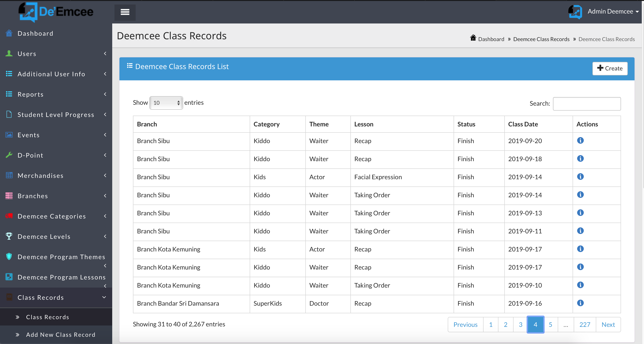The height and width of the screenshot is (344, 644).
Task: Select Class Records in the sidebar submenu
Action: (47, 317)
